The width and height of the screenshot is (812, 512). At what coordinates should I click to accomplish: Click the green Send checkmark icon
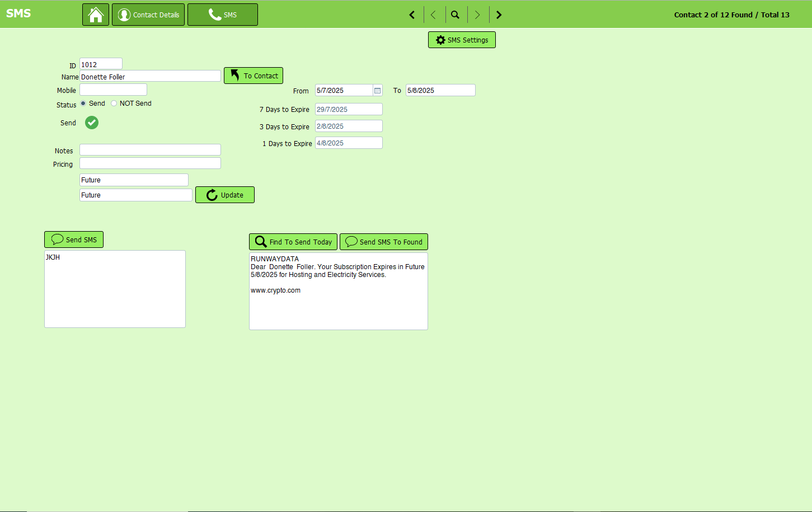pos(92,123)
